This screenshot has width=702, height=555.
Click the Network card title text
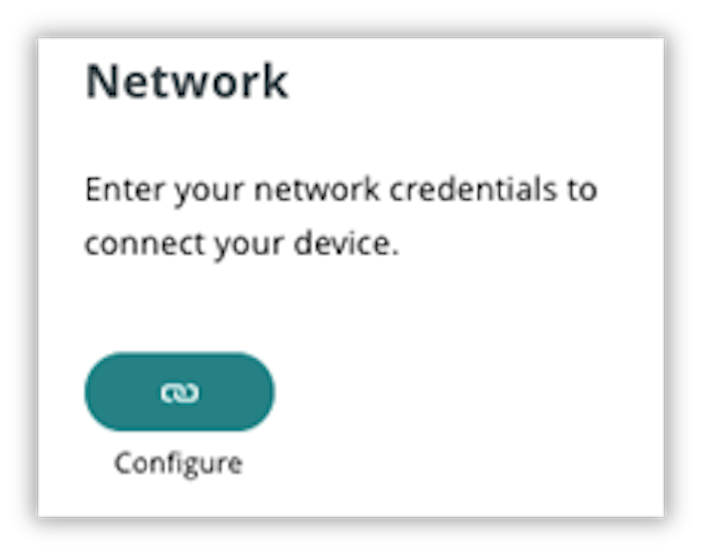point(187,81)
